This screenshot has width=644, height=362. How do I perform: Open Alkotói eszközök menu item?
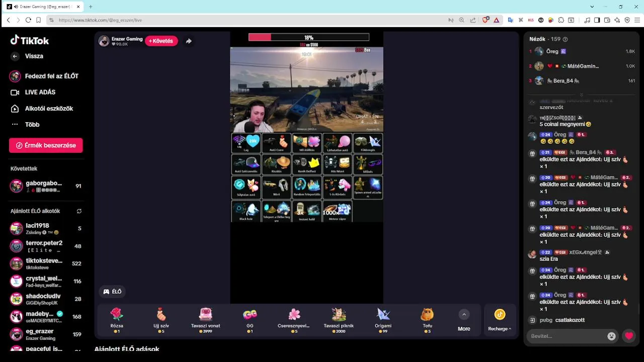42,109
